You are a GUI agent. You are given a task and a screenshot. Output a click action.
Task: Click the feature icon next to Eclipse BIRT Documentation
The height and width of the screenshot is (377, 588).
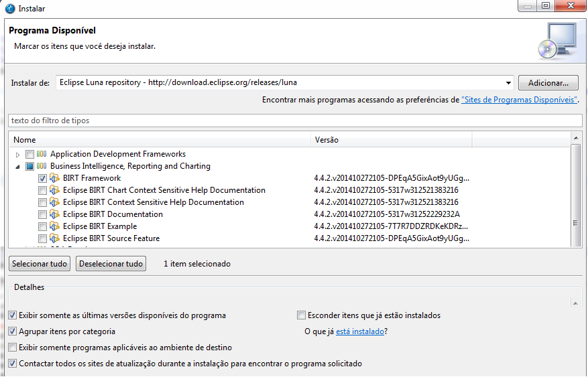[55, 214]
